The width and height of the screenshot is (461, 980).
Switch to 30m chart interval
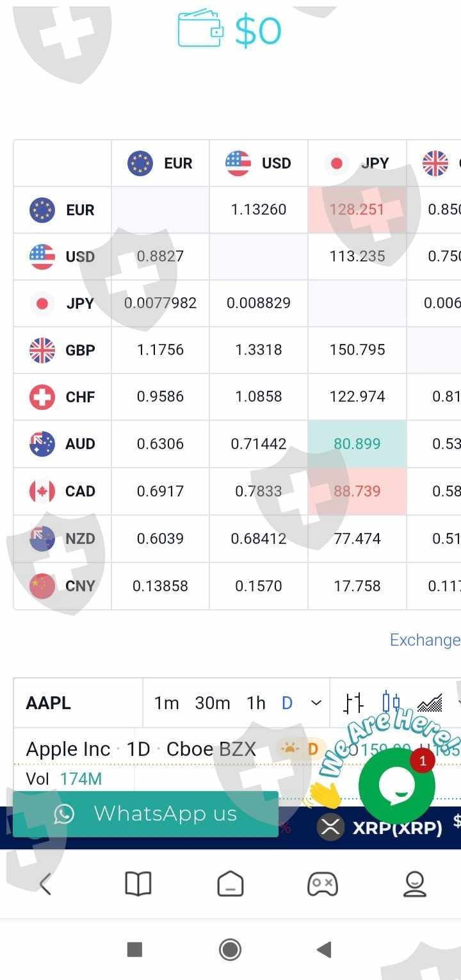point(213,703)
